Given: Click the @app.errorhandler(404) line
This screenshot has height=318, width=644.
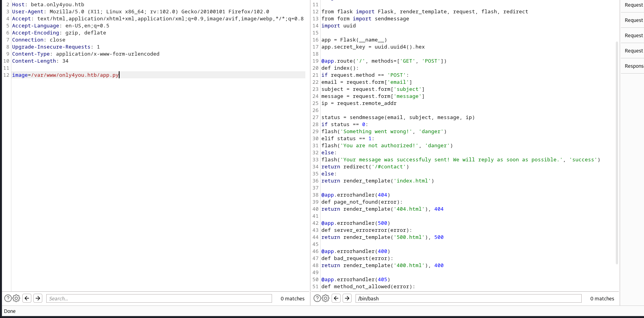Looking at the screenshot, I should pyautogui.click(x=356, y=195).
